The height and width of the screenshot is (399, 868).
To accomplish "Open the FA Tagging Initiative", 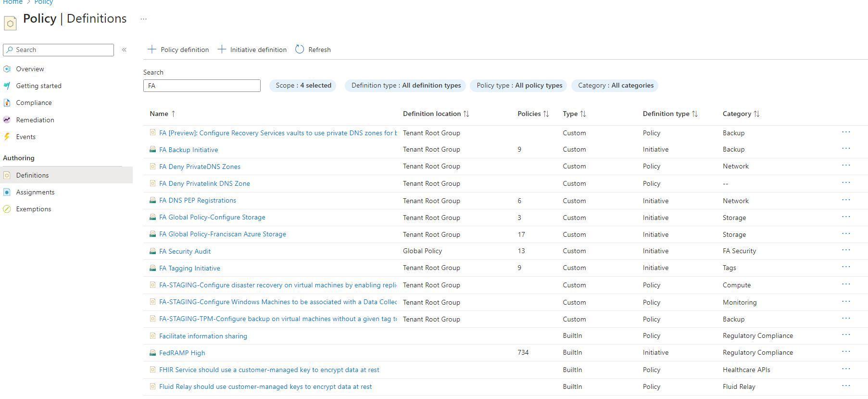I will (x=189, y=268).
